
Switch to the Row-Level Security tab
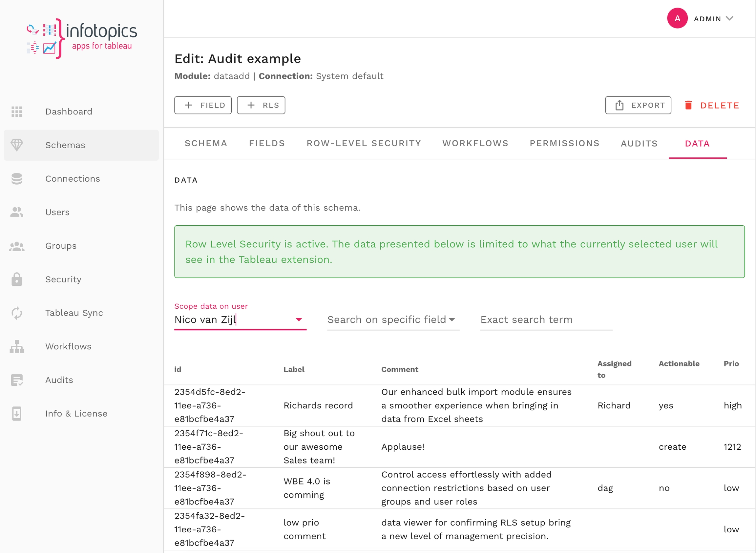click(x=364, y=143)
